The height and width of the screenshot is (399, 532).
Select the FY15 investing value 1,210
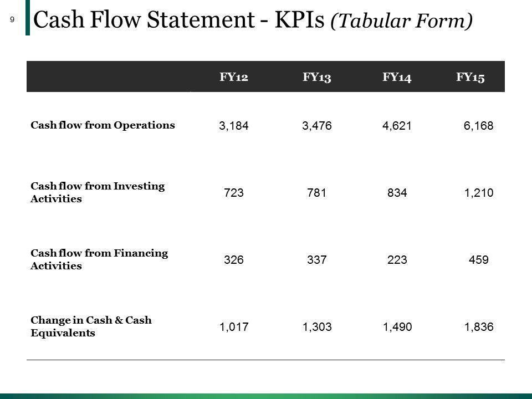click(x=478, y=193)
